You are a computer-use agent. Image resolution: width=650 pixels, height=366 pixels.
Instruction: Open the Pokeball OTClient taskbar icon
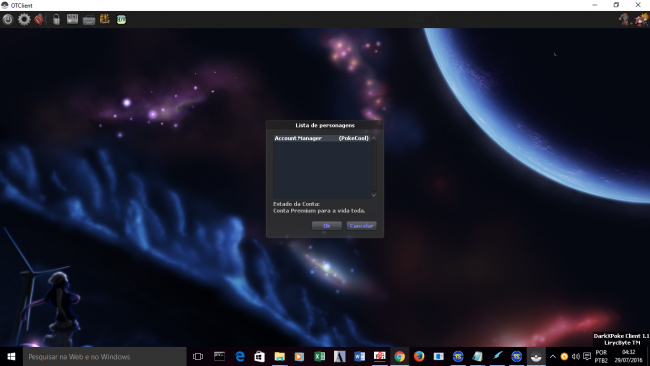coord(536,356)
